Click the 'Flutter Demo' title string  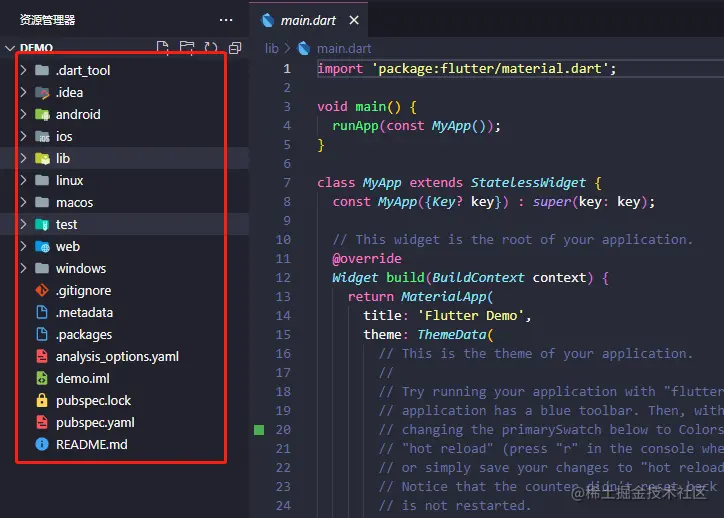click(x=471, y=316)
